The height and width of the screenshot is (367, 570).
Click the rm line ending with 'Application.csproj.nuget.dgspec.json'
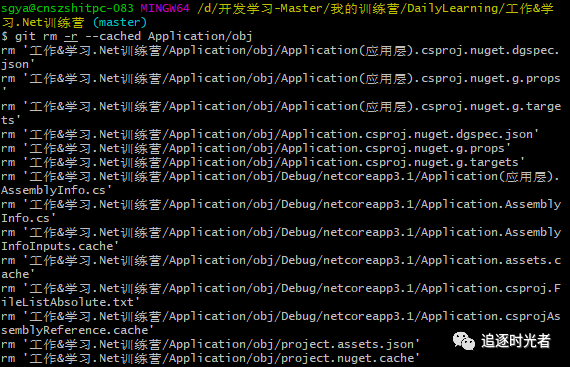click(270, 134)
